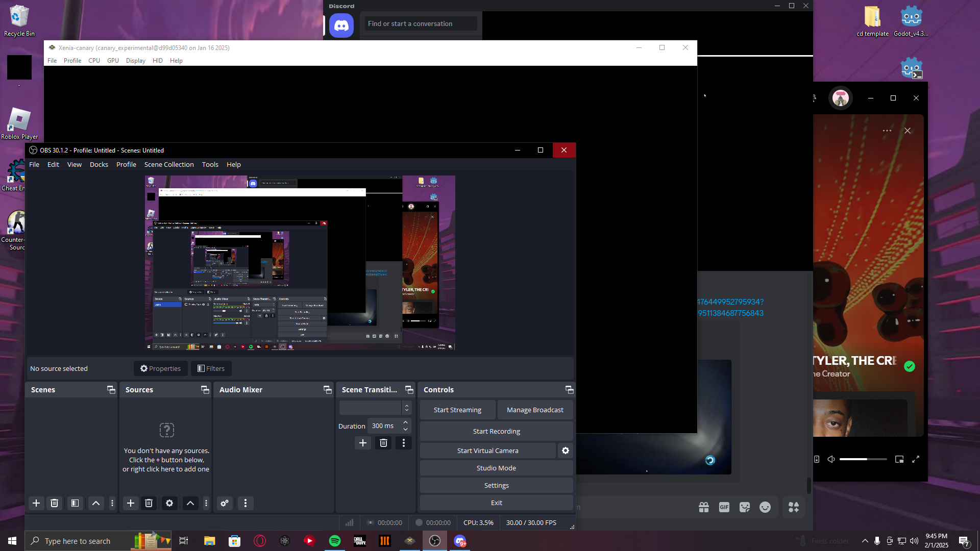Show hidden system tray icons chevron
The height and width of the screenshot is (551, 980).
(865, 541)
